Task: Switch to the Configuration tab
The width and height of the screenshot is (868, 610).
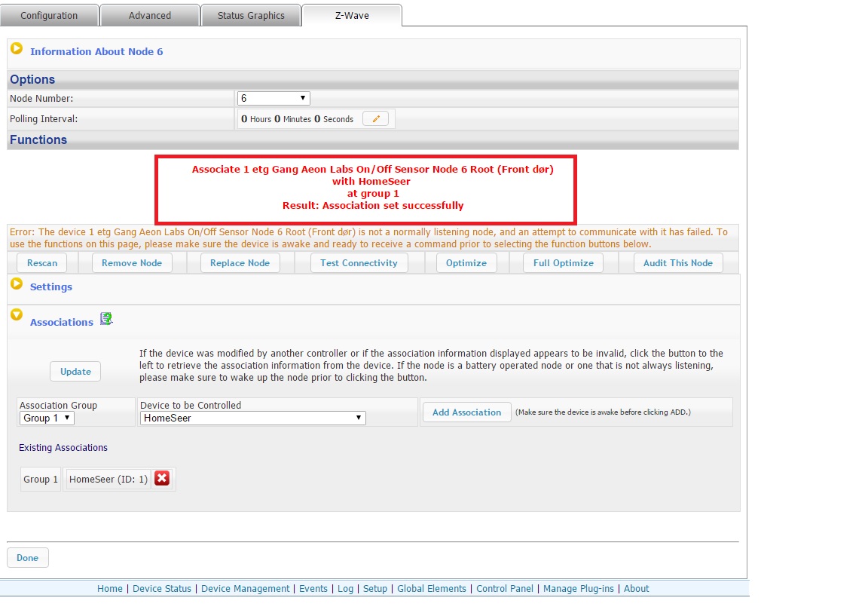Action: coord(49,16)
